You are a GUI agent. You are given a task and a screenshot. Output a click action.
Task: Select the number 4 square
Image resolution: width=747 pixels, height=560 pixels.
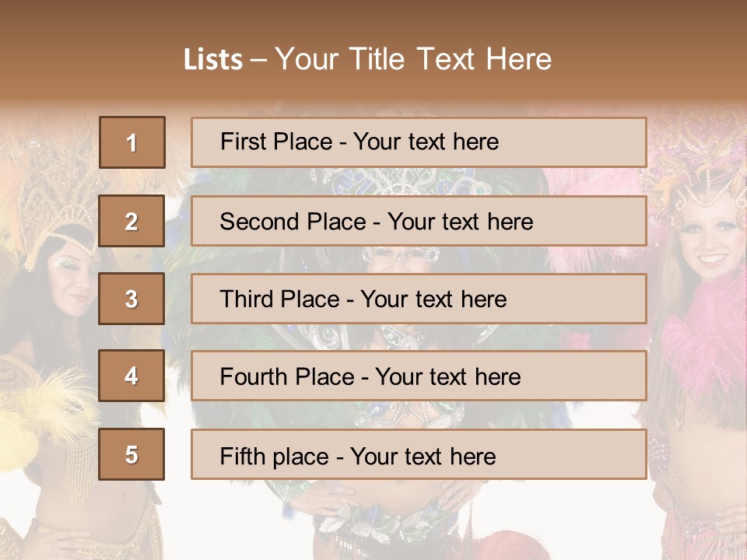point(132,376)
